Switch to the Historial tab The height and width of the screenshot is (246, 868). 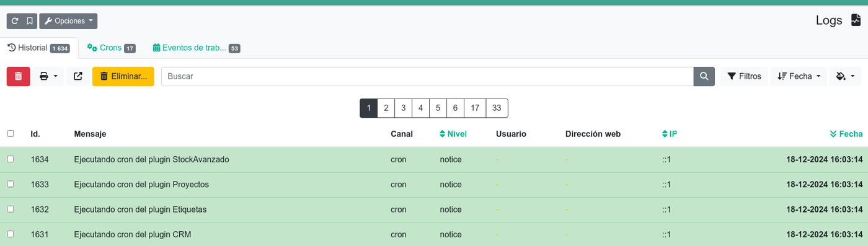(38, 48)
